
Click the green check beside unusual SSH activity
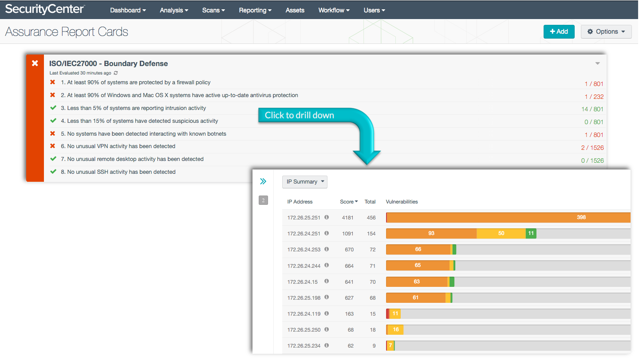[x=53, y=172]
